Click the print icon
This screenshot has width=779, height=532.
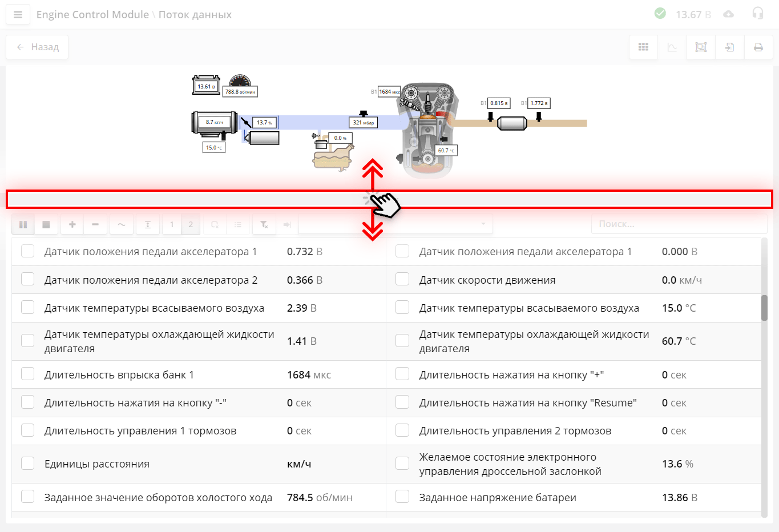coord(758,47)
